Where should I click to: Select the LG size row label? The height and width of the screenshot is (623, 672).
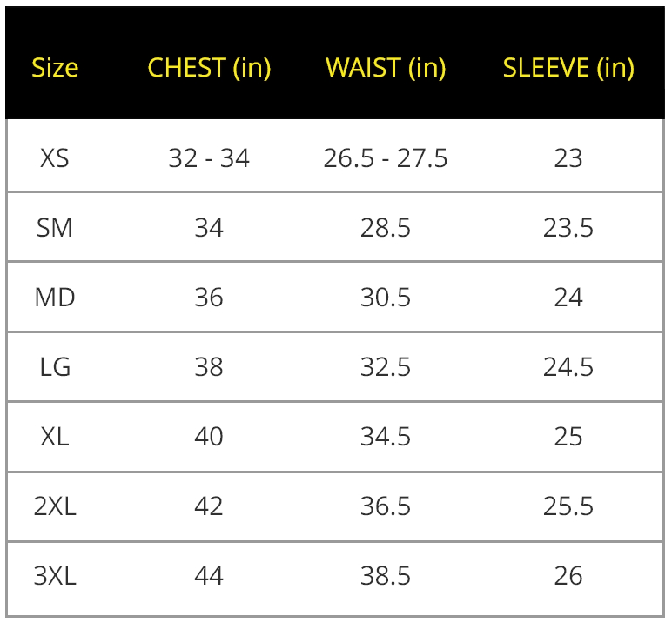pos(55,367)
